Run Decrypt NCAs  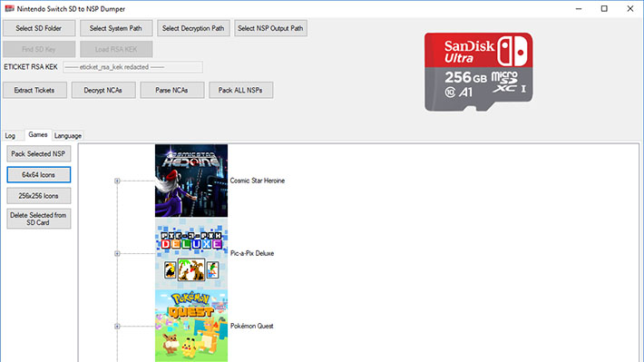tap(103, 90)
